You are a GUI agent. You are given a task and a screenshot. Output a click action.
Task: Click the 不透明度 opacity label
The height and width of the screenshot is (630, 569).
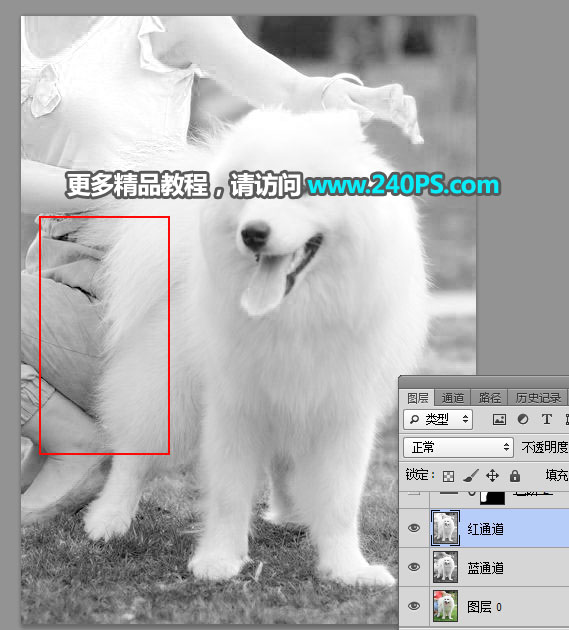pos(545,447)
